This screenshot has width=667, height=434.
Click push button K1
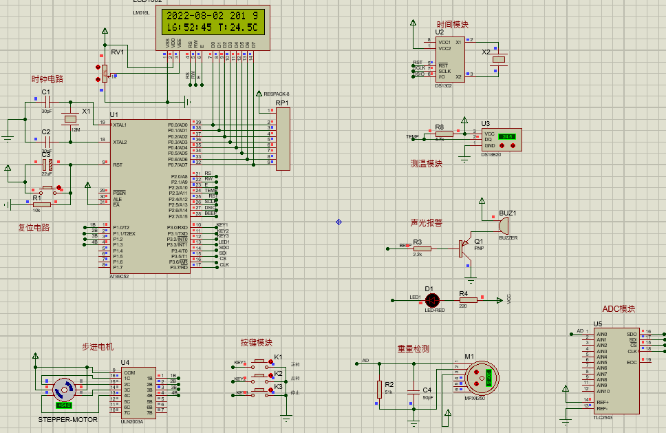pyautogui.click(x=260, y=363)
